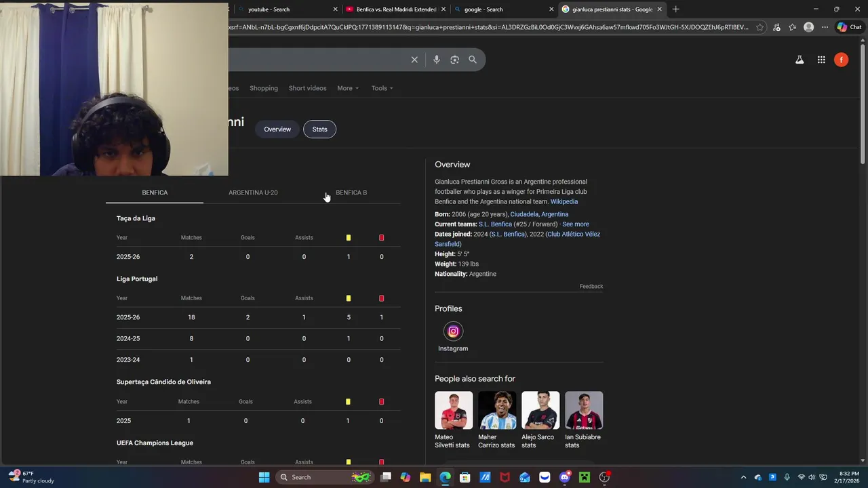The width and height of the screenshot is (868, 488).
Task: Open the browser Favorites list
Action: point(792,27)
